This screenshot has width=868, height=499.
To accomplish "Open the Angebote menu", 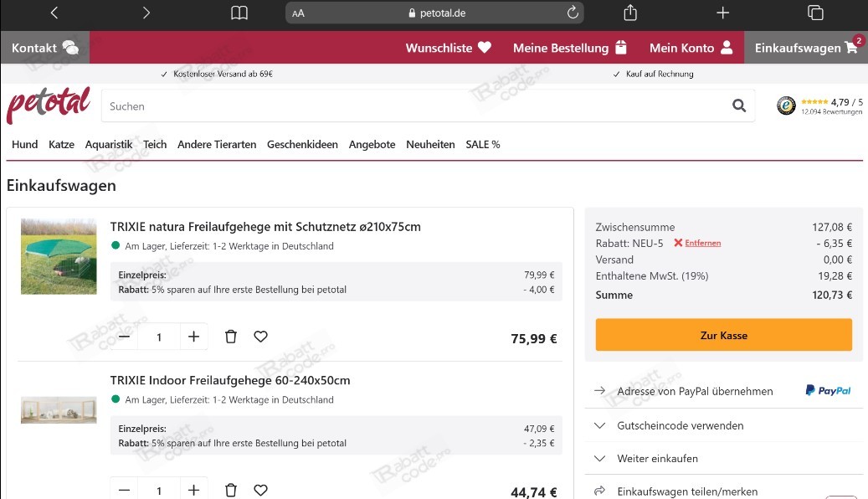I will [372, 145].
